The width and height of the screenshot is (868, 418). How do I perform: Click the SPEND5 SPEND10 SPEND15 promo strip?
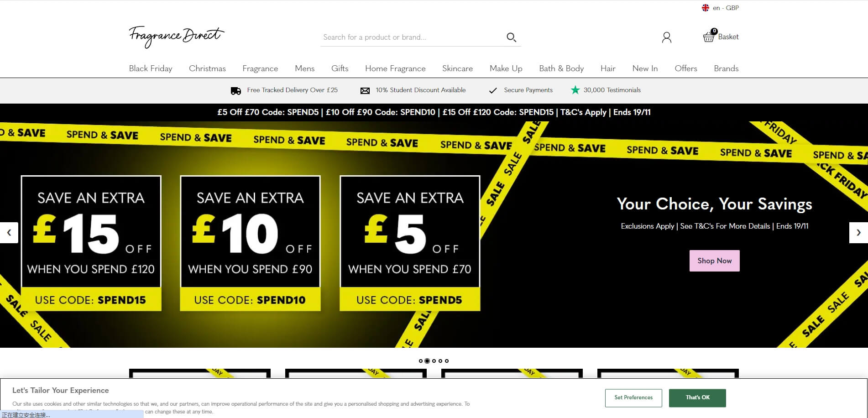click(434, 112)
